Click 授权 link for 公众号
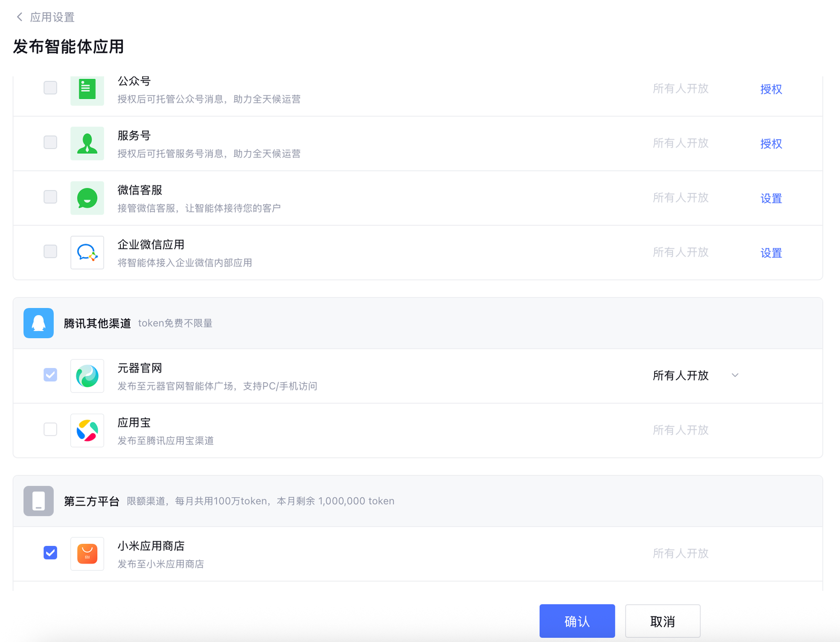 click(x=771, y=89)
